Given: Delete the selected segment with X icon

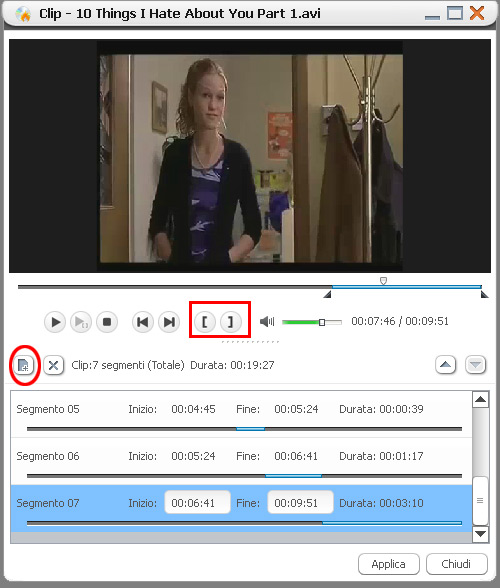Looking at the screenshot, I should 53,365.
